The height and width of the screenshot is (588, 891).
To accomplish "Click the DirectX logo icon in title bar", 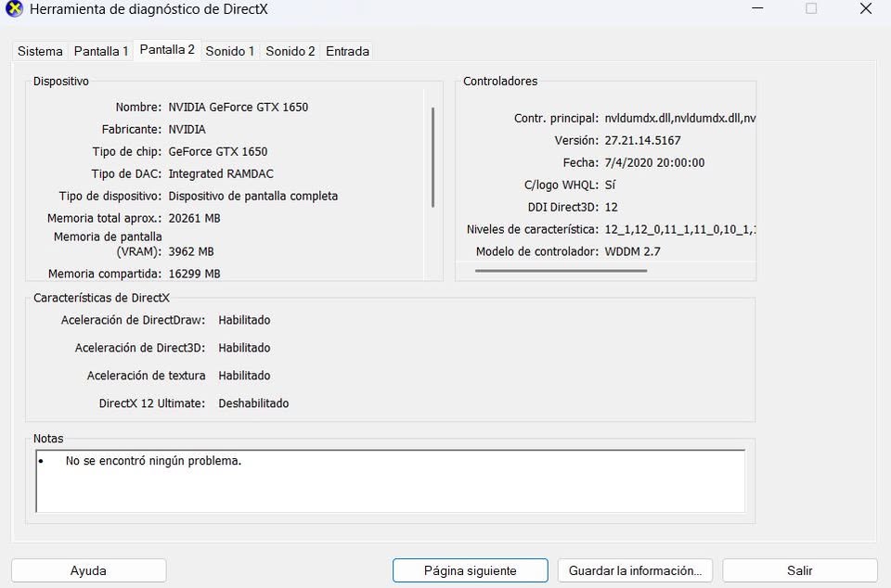I will [14, 8].
